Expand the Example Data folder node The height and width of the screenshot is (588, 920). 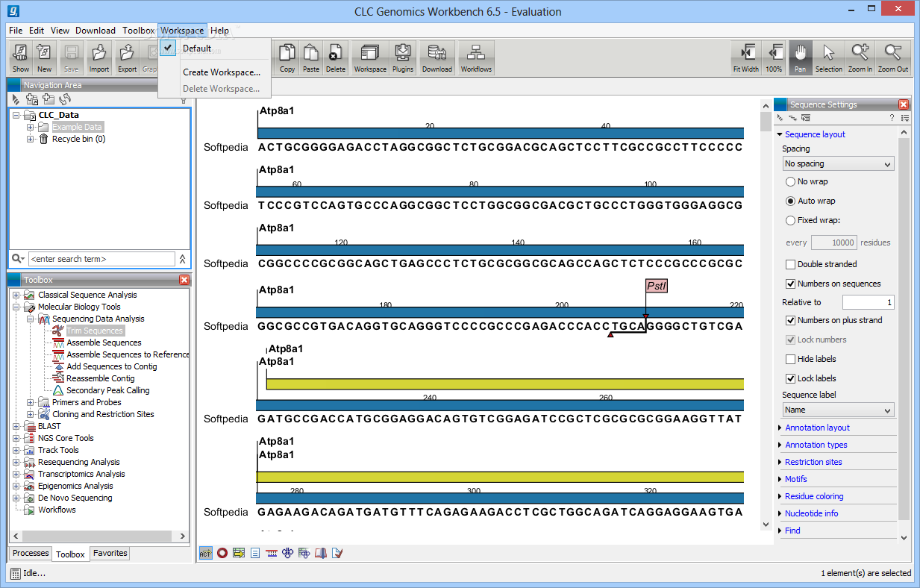[x=31, y=127]
